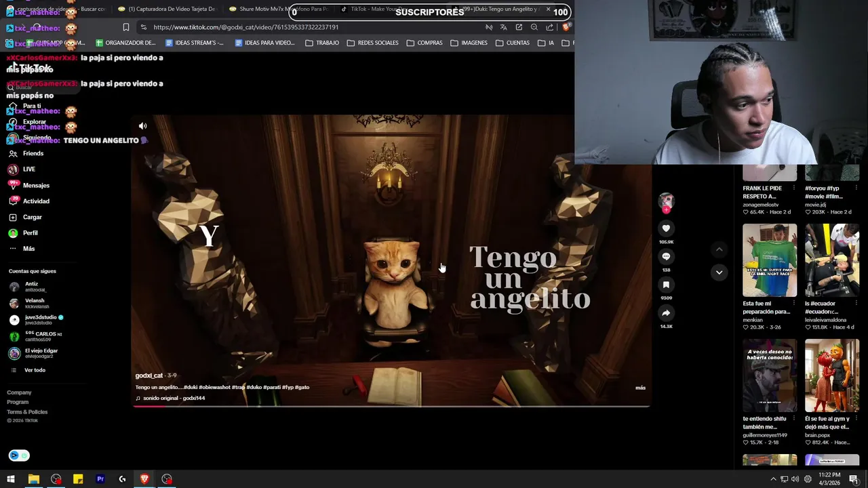868x488 pixels.
Task: Click the browser address bar URL
Action: [x=245, y=27]
